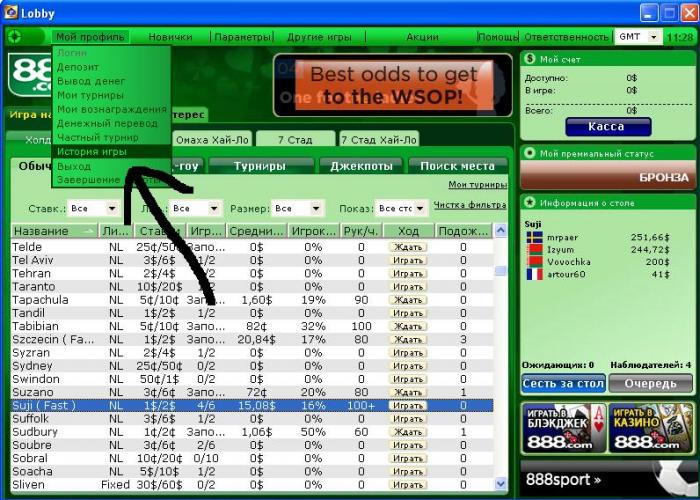Open the Ответственность menu

click(x=566, y=37)
